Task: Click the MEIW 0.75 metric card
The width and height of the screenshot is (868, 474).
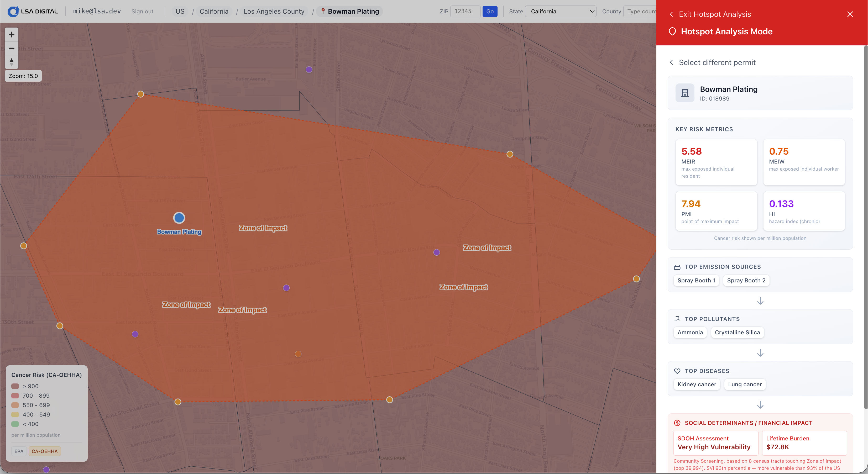Action: [x=804, y=162]
